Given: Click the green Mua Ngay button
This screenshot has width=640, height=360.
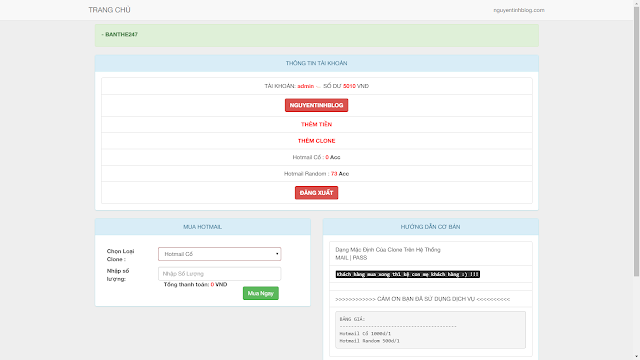Looking at the screenshot, I should pos(261,293).
